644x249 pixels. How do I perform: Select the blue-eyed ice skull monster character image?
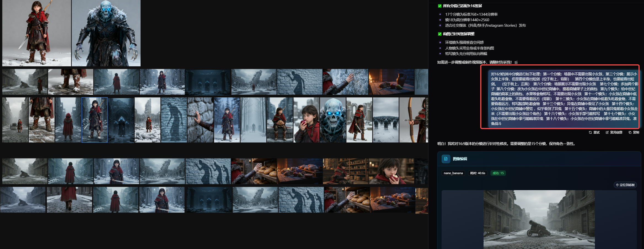pos(106,33)
